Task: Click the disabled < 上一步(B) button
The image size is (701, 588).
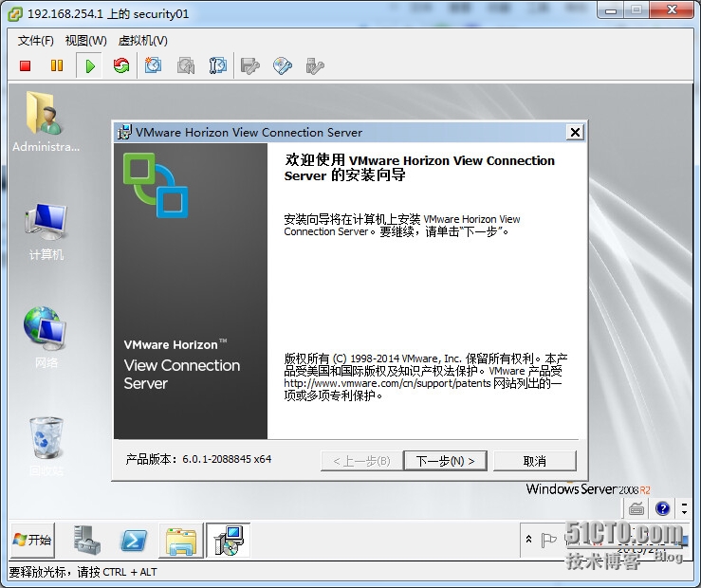Action: (361, 461)
